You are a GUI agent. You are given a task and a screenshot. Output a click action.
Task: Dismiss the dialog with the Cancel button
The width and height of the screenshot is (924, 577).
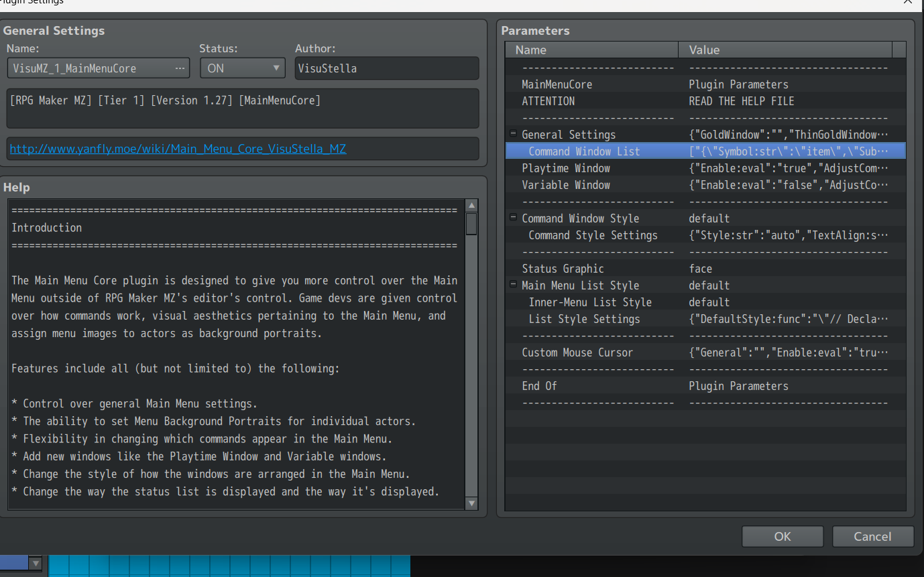873,536
